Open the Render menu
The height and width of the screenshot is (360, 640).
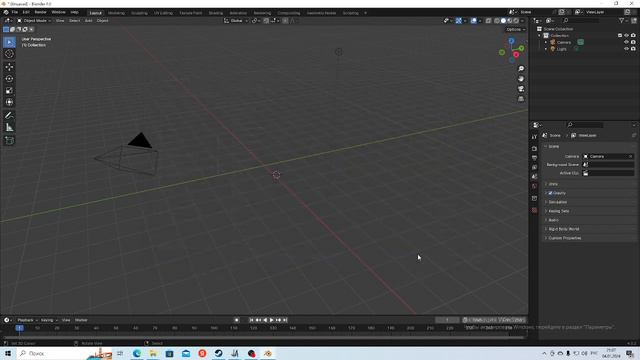[x=40, y=12]
